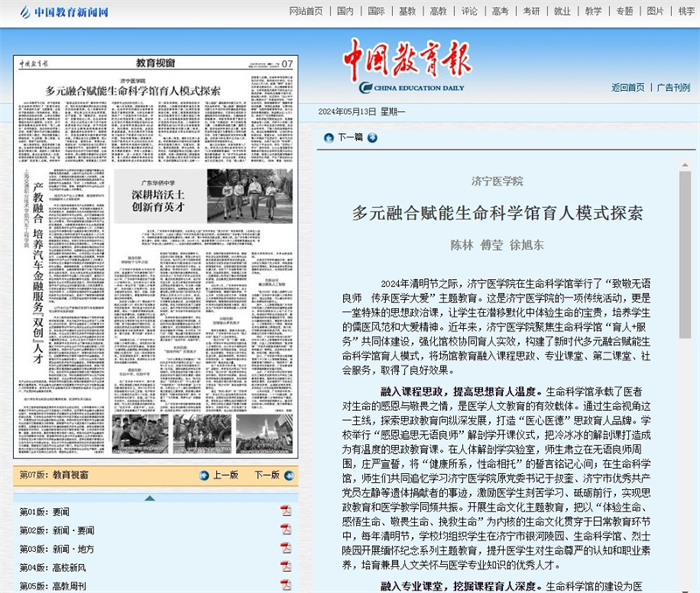Viewport: 700px width, 593px height.
Task: Click the 多元融合 headline in the page thumbnail
Action: click(133, 91)
